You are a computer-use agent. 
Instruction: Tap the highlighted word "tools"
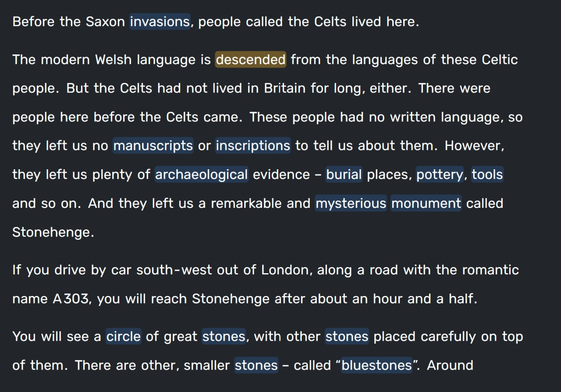(487, 175)
